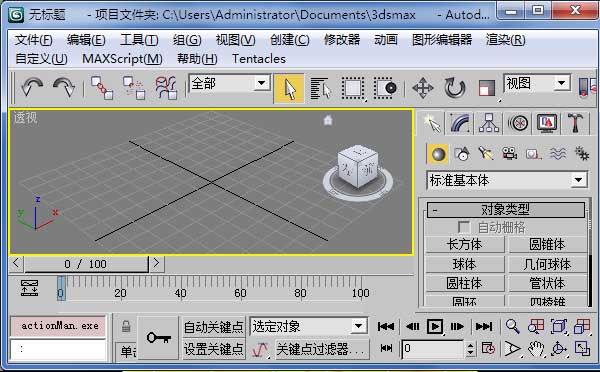Viewport: 600px width, 372px height.
Task: Select the Space Warps waves icon
Action: (558, 154)
